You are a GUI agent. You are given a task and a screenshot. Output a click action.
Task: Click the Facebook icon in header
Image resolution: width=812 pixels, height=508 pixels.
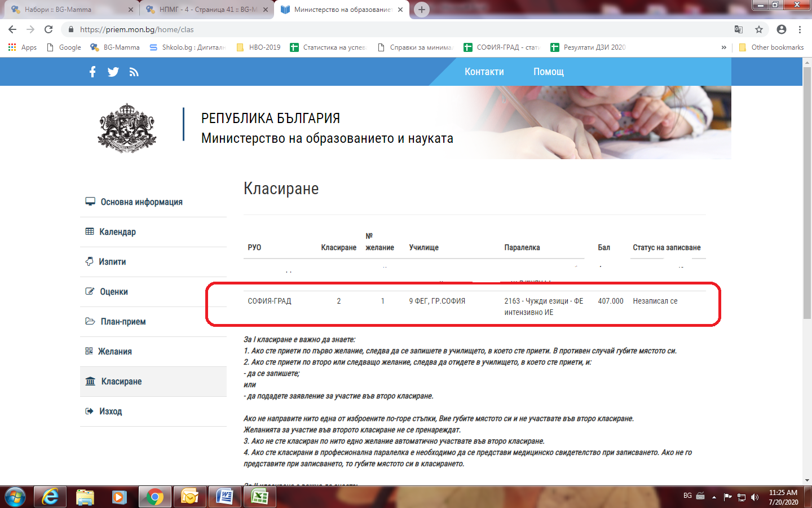[x=92, y=72]
